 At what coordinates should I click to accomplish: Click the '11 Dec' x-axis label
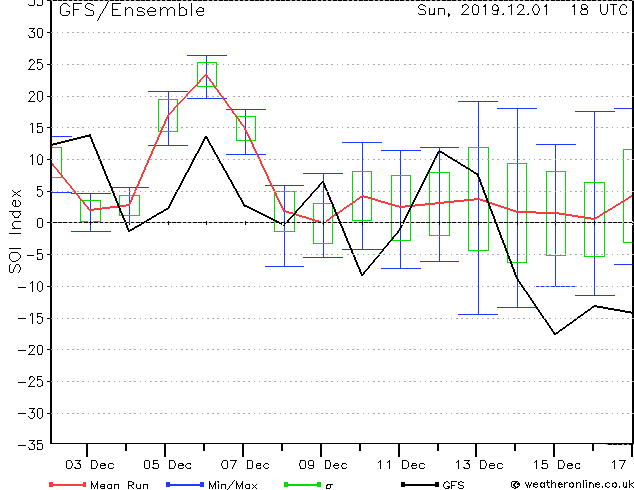tap(401, 465)
